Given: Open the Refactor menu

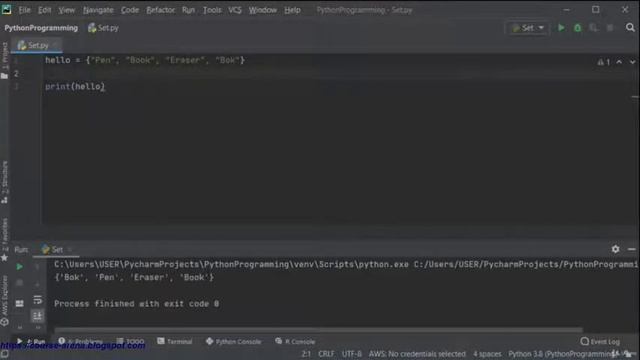Looking at the screenshot, I should pos(160,10).
